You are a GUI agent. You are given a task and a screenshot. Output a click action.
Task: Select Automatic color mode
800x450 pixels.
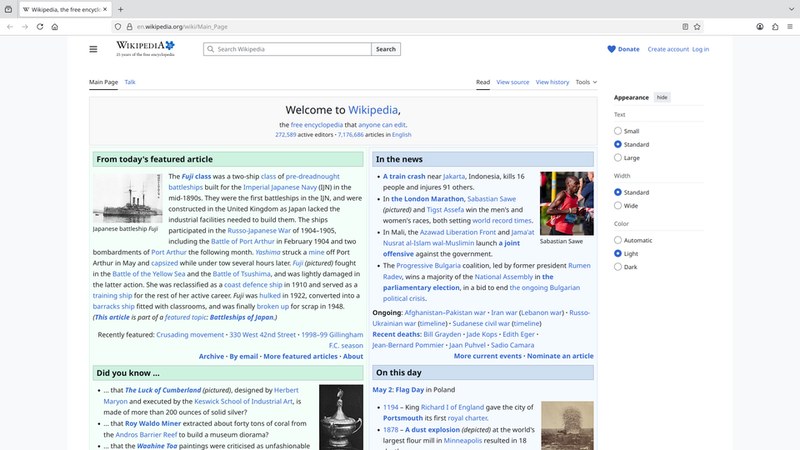click(618, 240)
